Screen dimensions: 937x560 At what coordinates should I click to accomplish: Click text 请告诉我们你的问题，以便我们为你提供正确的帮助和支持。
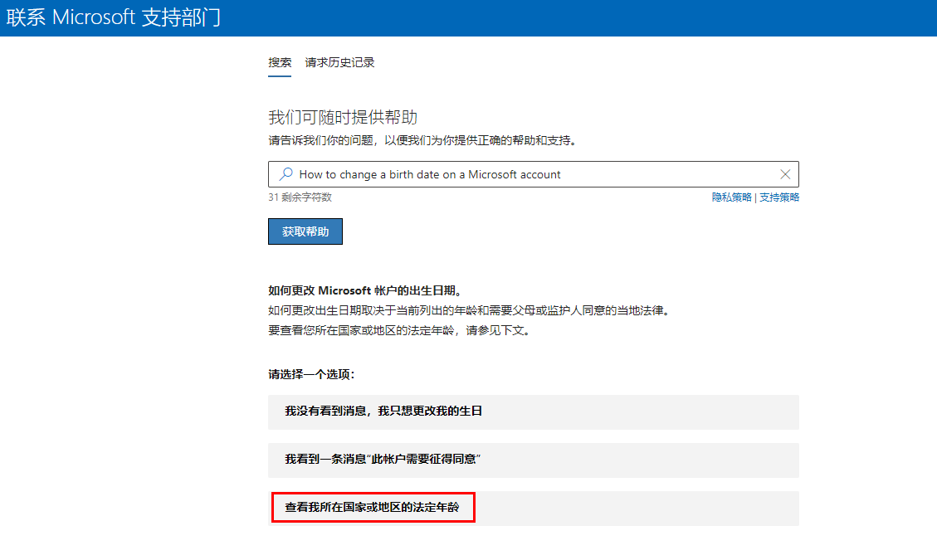[423, 140]
